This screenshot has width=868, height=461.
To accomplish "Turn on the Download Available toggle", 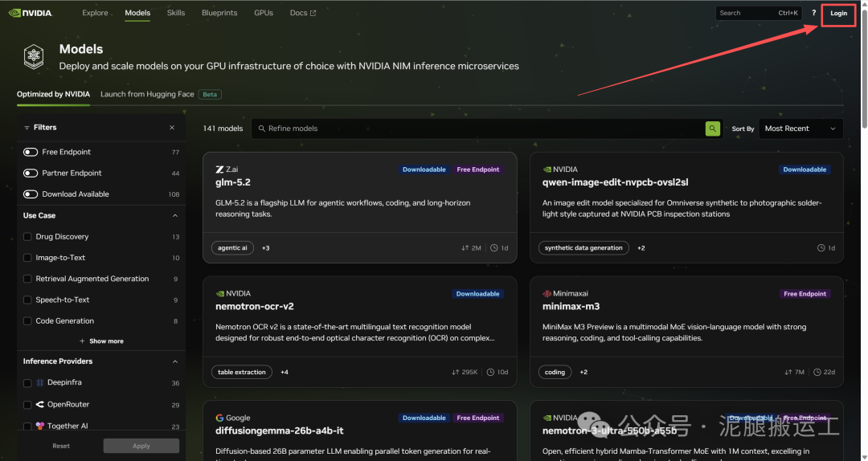I will [31, 194].
